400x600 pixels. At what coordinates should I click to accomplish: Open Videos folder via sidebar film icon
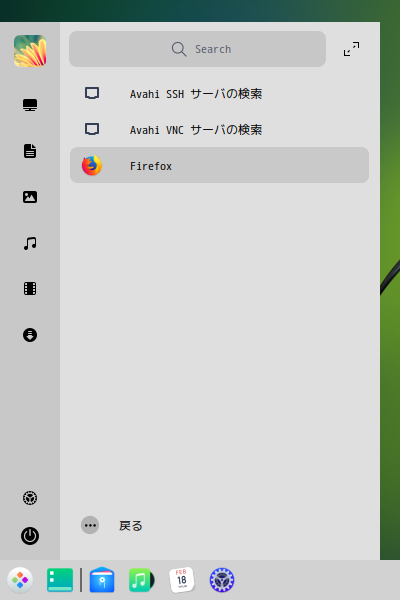tap(30, 289)
